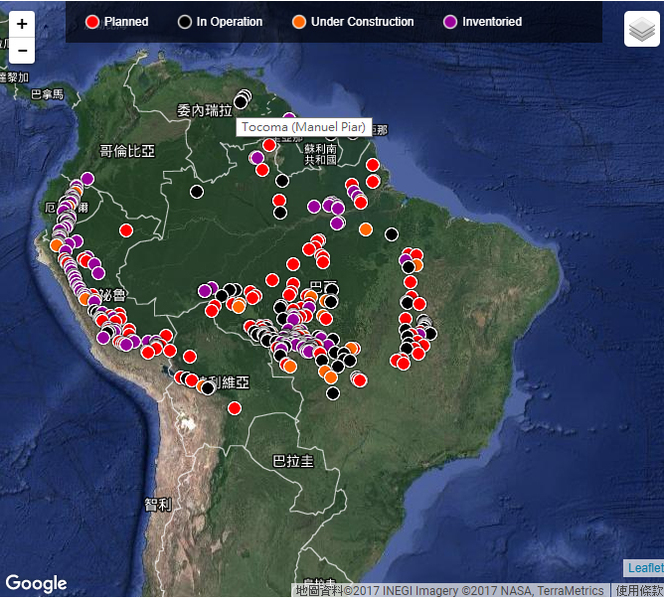The width and height of the screenshot is (664, 600).
Task: Select the lone black marker in Colombia
Action: (197, 191)
